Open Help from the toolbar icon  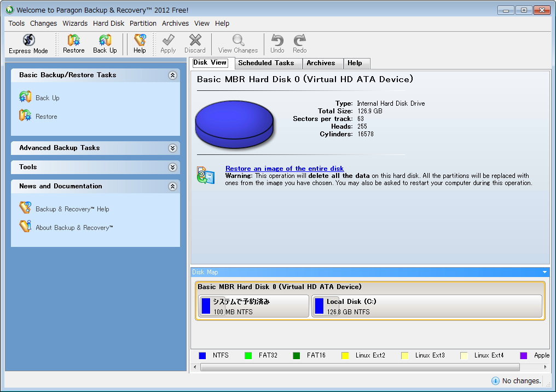pyautogui.click(x=140, y=40)
